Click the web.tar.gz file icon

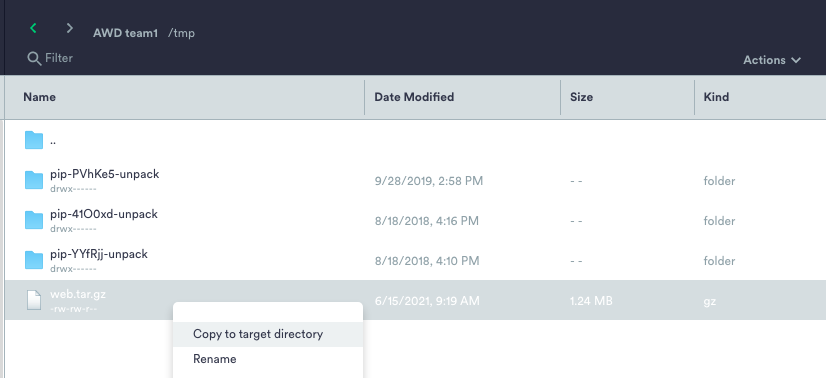click(x=34, y=300)
